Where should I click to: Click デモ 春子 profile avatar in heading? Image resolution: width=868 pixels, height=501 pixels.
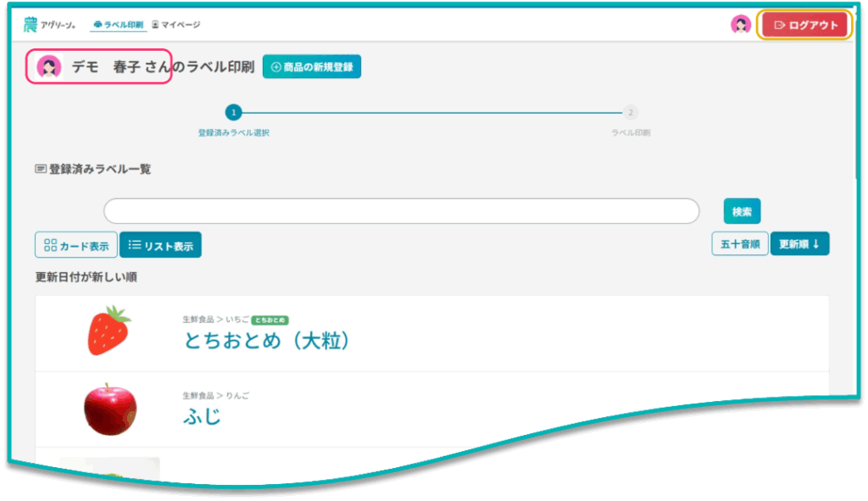pyautogui.click(x=49, y=67)
